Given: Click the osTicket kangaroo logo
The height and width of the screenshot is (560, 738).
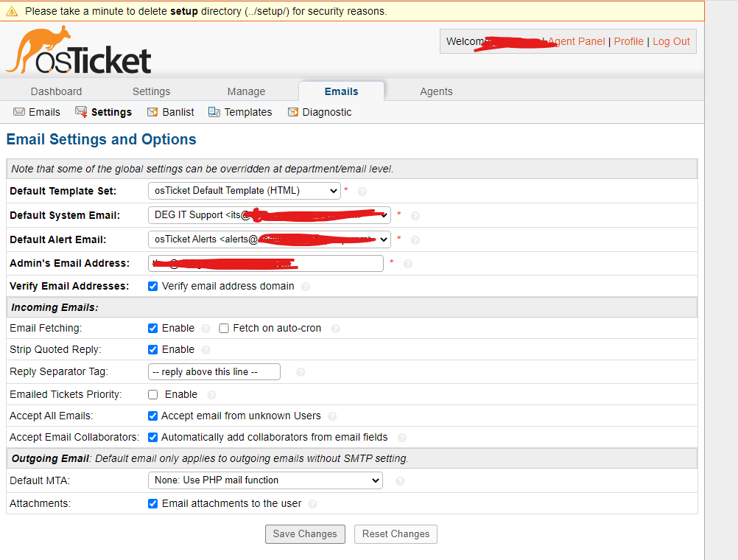Looking at the screenshot, I should [x=79, y=50].
